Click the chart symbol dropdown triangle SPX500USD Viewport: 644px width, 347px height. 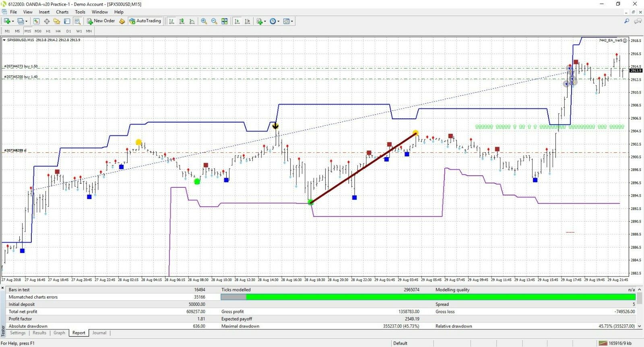click(x=4, y=40)
